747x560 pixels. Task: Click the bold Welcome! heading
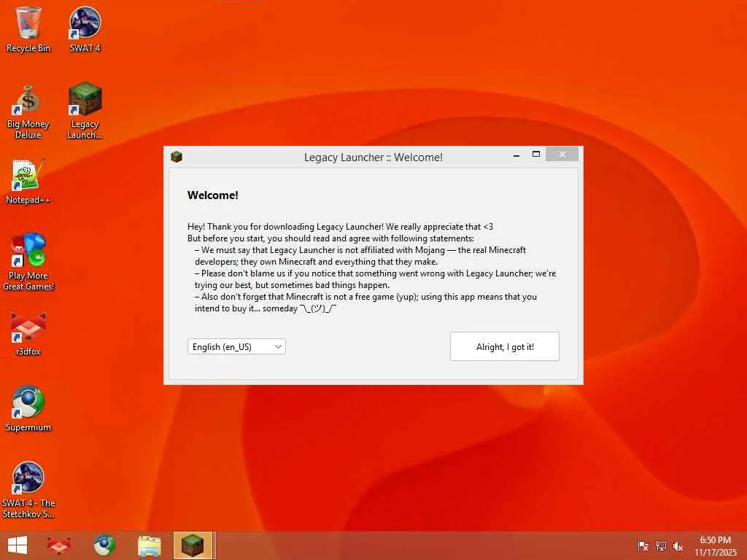[212, 195]
